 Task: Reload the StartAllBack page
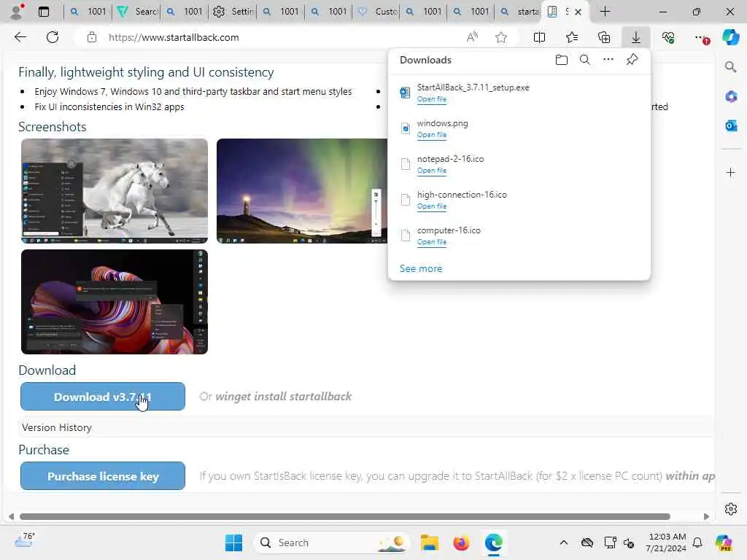click(x=53, y=37)
